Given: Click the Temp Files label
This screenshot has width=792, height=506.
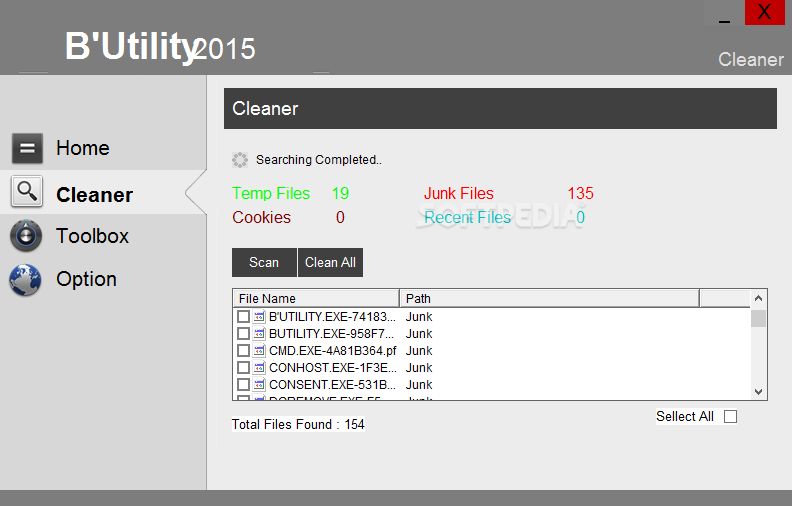Looking at the screenshot, I should tap(271, 193).
